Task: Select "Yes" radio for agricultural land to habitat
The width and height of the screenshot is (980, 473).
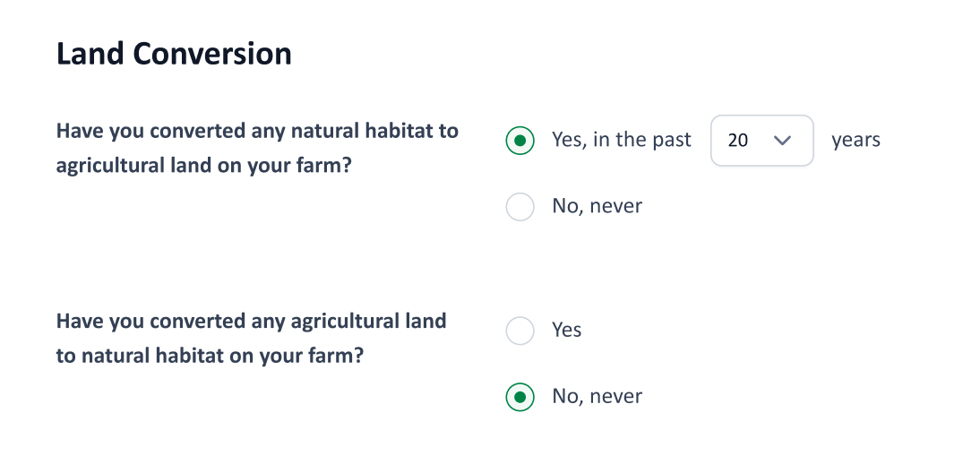Action: coord(520,331)
